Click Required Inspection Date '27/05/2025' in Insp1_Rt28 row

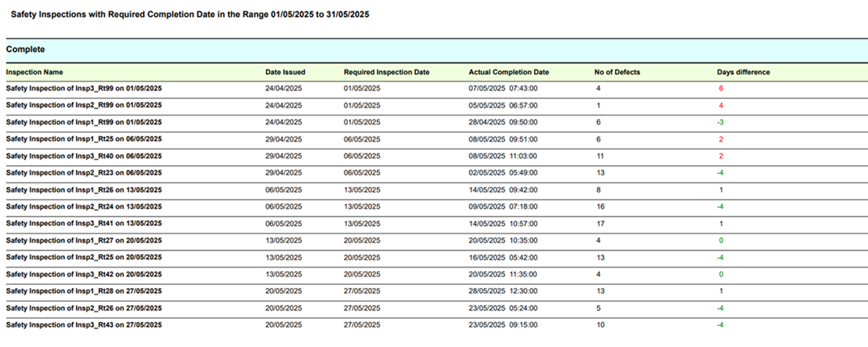(362, 291)
